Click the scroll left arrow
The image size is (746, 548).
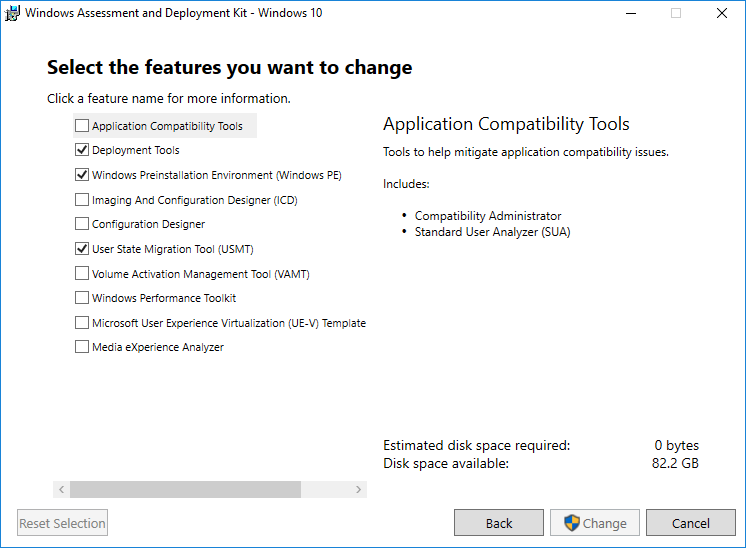61,489
